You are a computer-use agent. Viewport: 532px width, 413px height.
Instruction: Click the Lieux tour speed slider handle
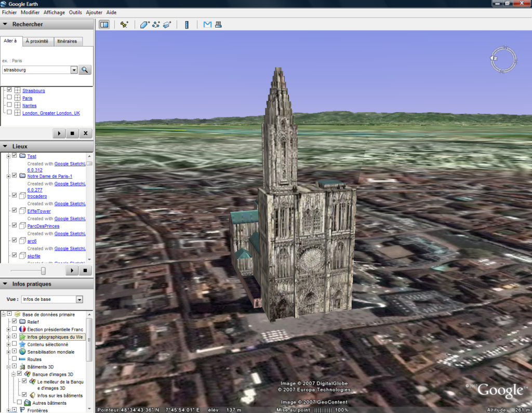[43, 271]
